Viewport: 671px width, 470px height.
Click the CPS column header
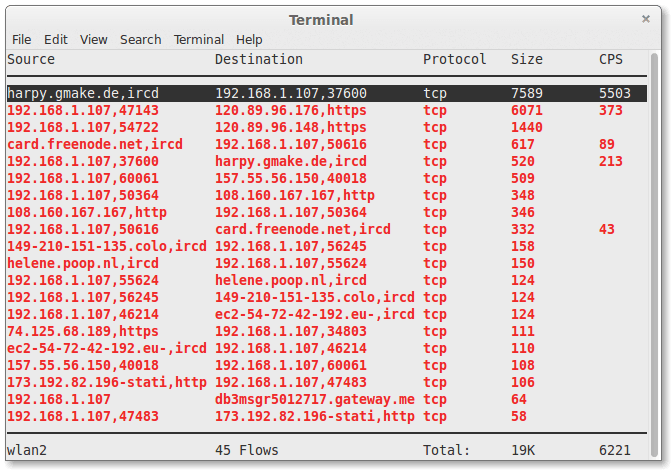(610, 59)
